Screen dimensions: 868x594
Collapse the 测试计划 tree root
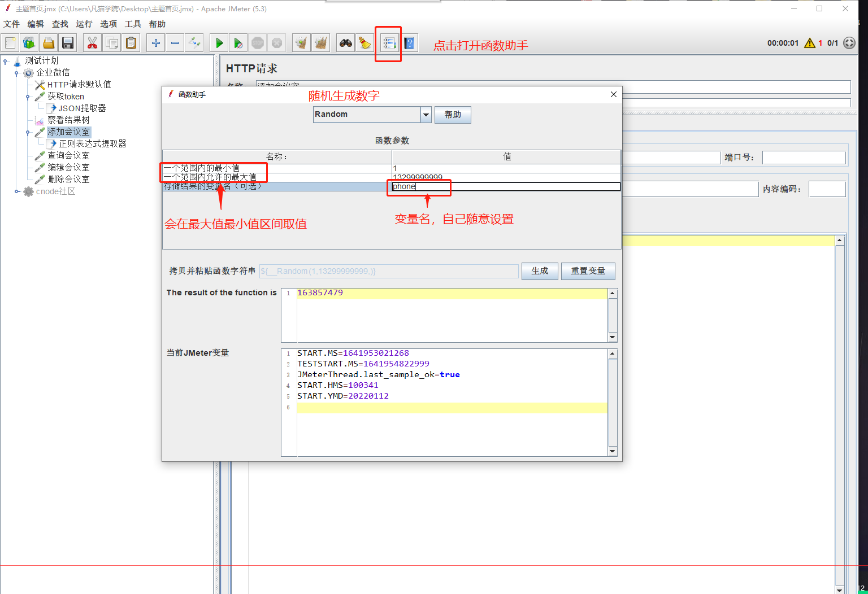[x=5, y=61]
